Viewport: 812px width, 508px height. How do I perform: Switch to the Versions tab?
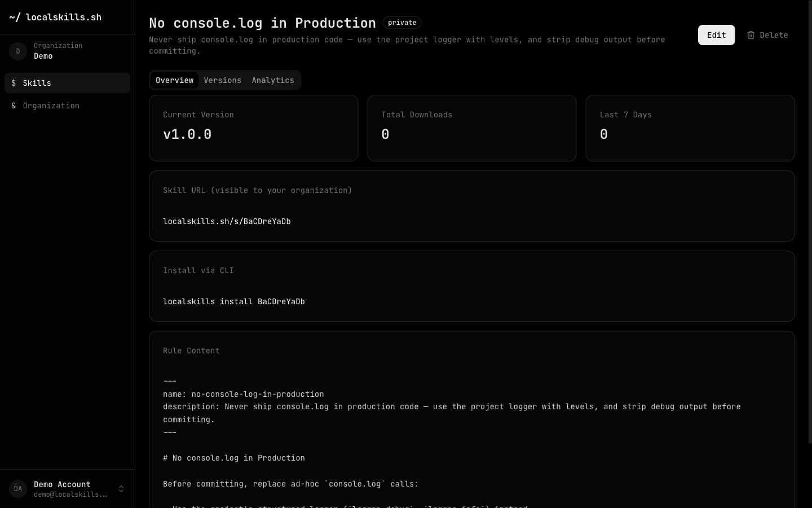tap(222, 80)
